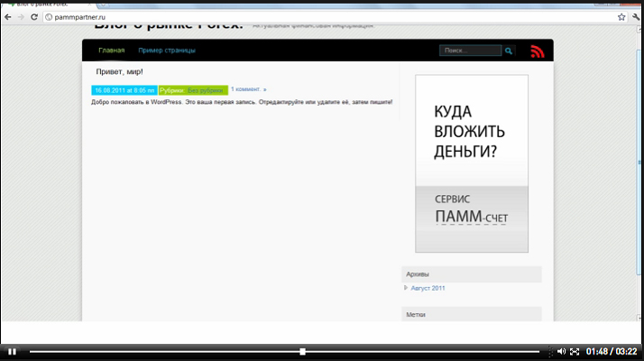Expand the Август 2011 archive arrow
This screenshot has width=644, height=361.
coord(406,288)
